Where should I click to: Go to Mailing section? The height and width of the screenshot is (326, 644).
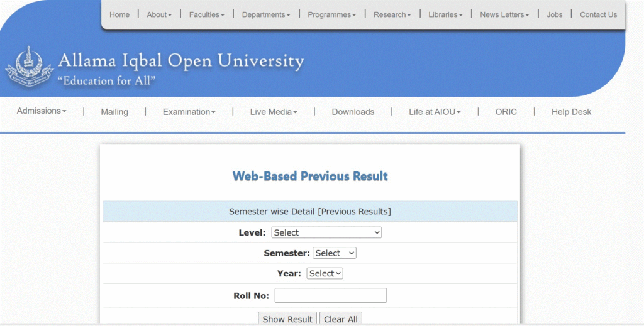click(x=114, y=112)
